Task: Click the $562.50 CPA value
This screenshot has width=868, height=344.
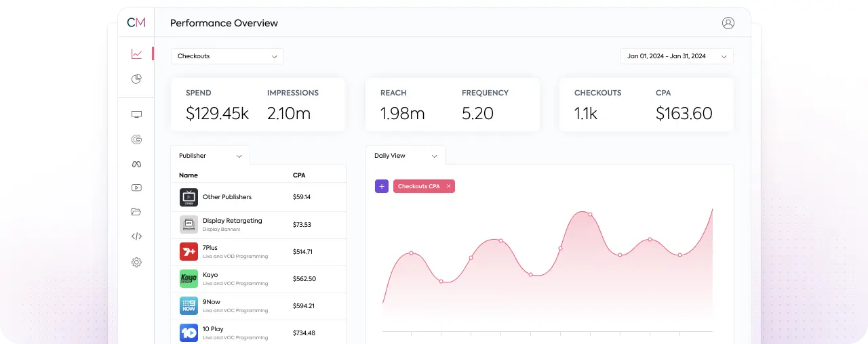Action: pyautogui.click(x=304, y=279)
